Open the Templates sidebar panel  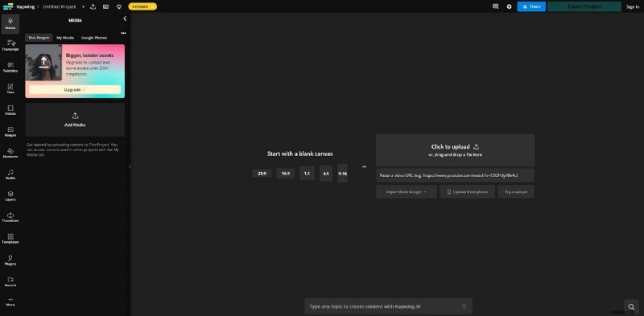(x=10, y=239)
